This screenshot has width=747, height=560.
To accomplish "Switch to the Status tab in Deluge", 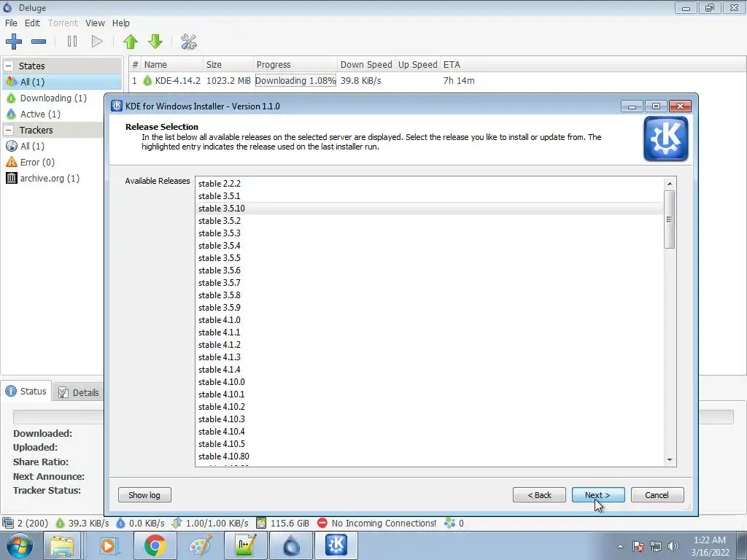I will point(26,391).
